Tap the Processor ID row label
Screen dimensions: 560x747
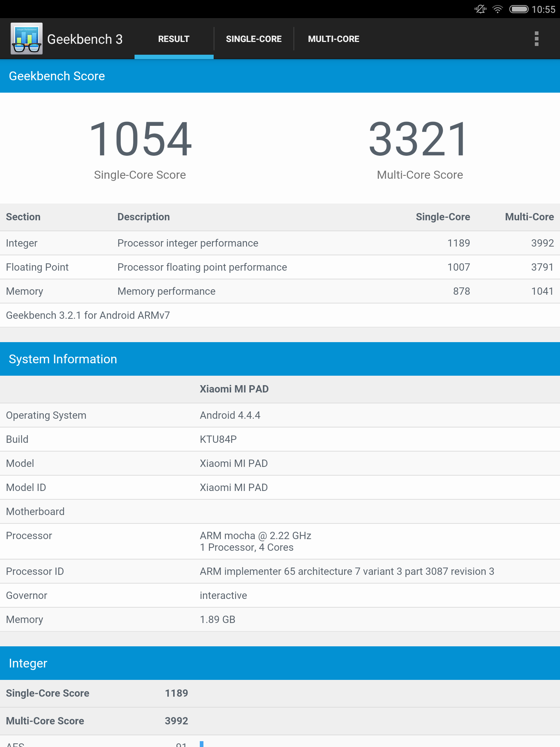(35, 571)
